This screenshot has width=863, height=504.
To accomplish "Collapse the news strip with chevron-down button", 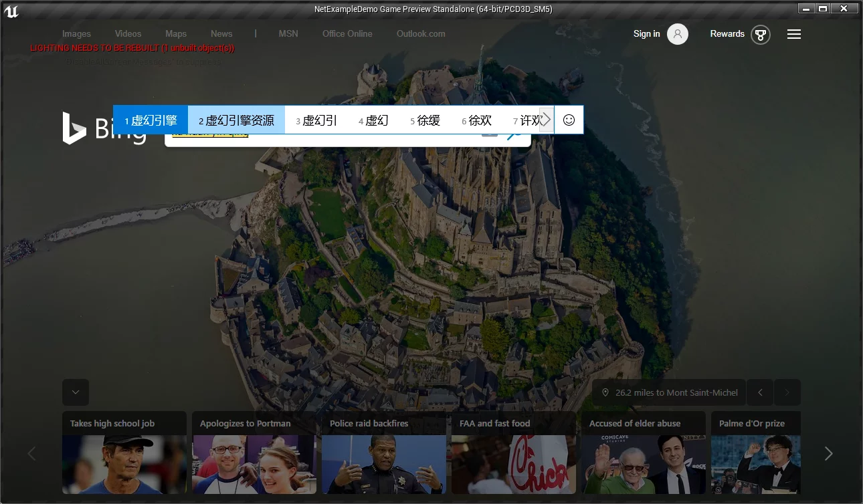I will coord(76,392).
